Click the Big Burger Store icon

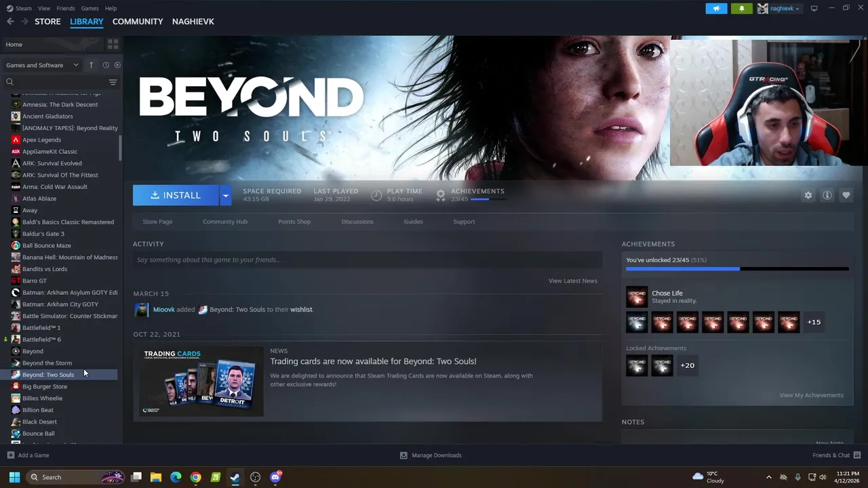tap(16, 386)
